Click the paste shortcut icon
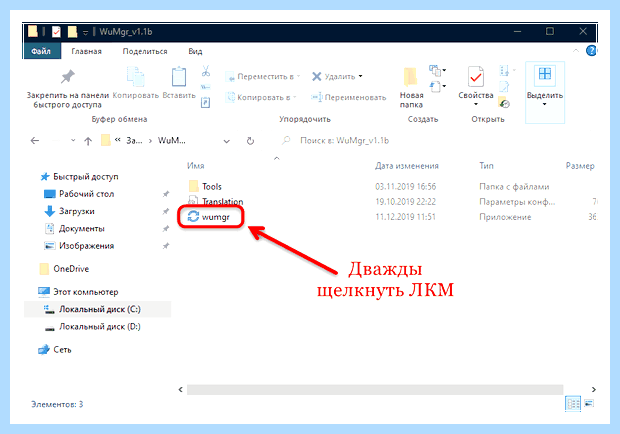This screenshot has width=620, height=434. 206,103
